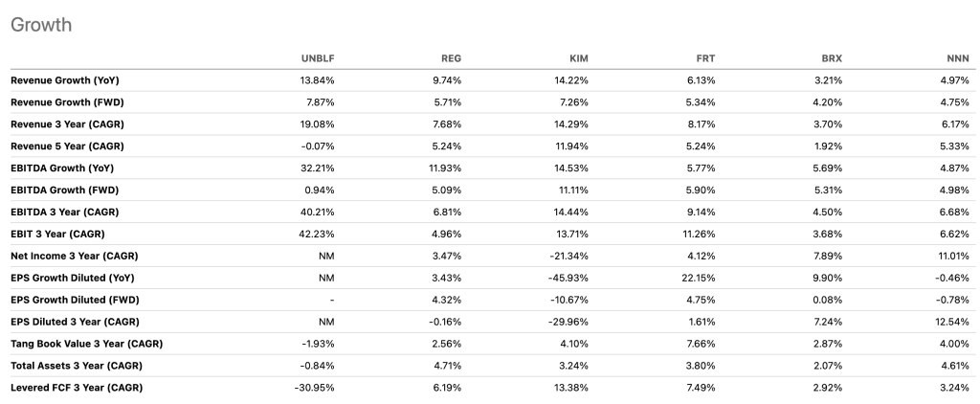Click UNBLF's 42.23% EBIT CAGR value
980x404 pixels.
tap(317, 234)
